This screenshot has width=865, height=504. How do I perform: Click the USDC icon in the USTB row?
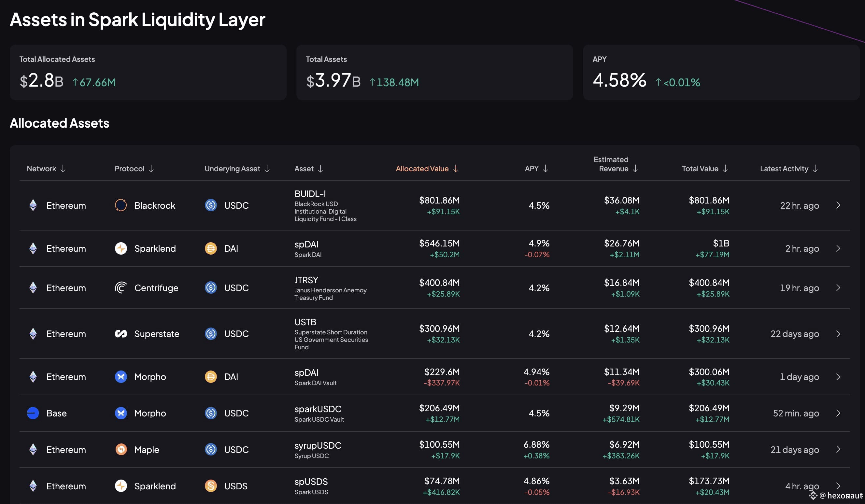pos(211,333)
